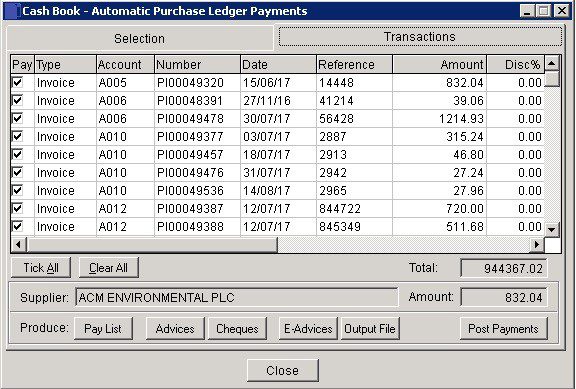Click the Close button at bottom
Image resolution: width=576 pixels, height=389 pixels.
(282, 370)
